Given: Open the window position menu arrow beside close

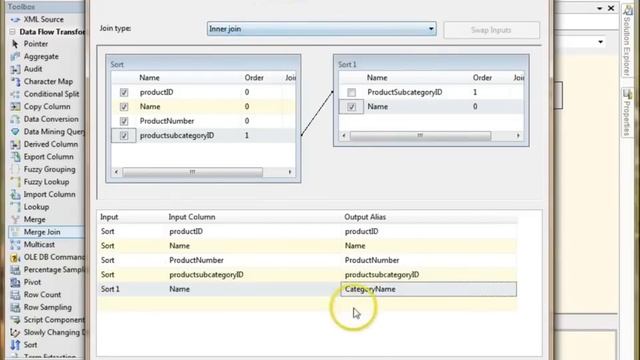Looking at the screenshot, I should coord(600,8).
